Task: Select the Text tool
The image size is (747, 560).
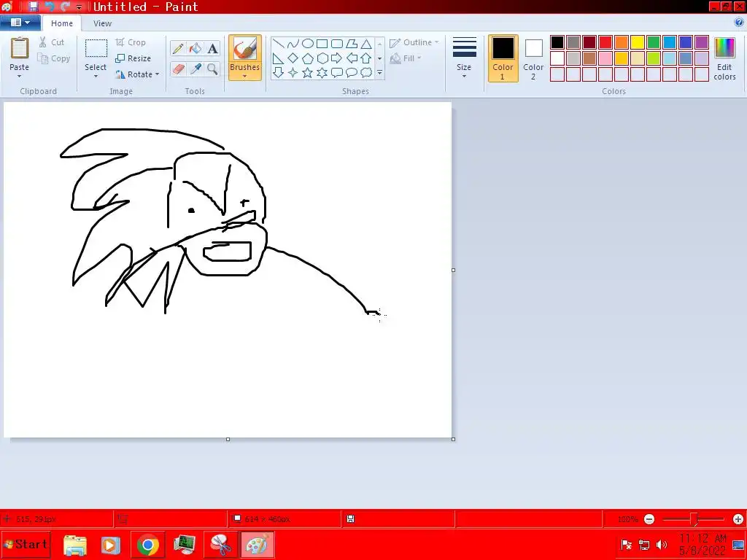Action: tap(212, 49)
